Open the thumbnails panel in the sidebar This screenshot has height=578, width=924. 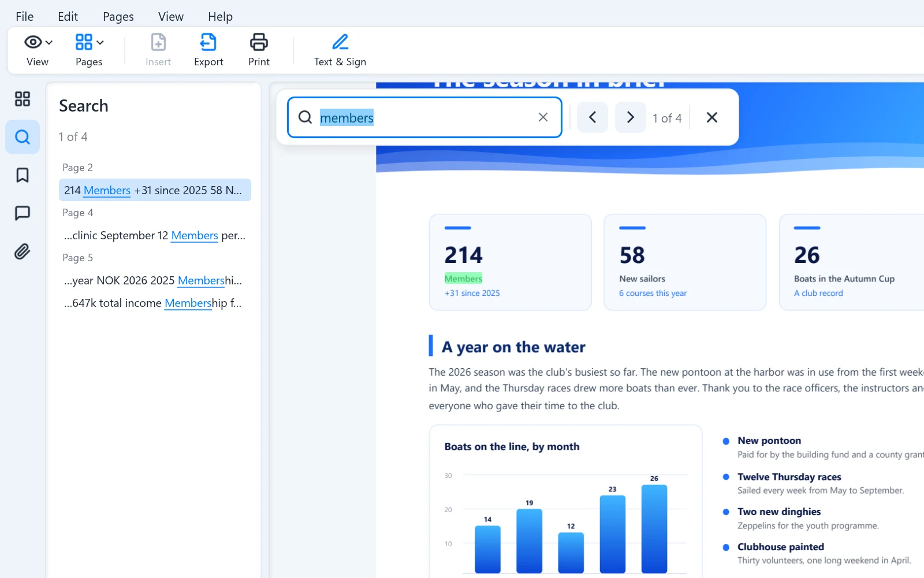point(23,99)
